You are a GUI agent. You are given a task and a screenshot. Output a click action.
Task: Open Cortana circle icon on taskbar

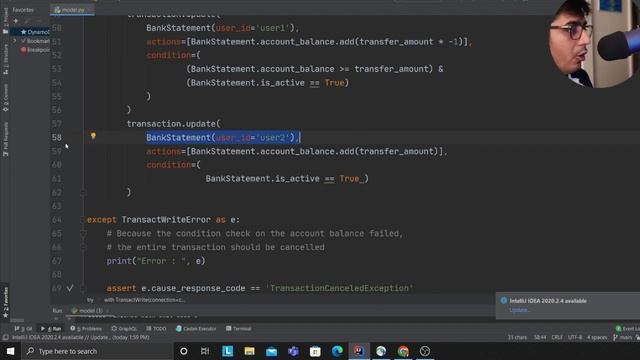pos(184,351)
